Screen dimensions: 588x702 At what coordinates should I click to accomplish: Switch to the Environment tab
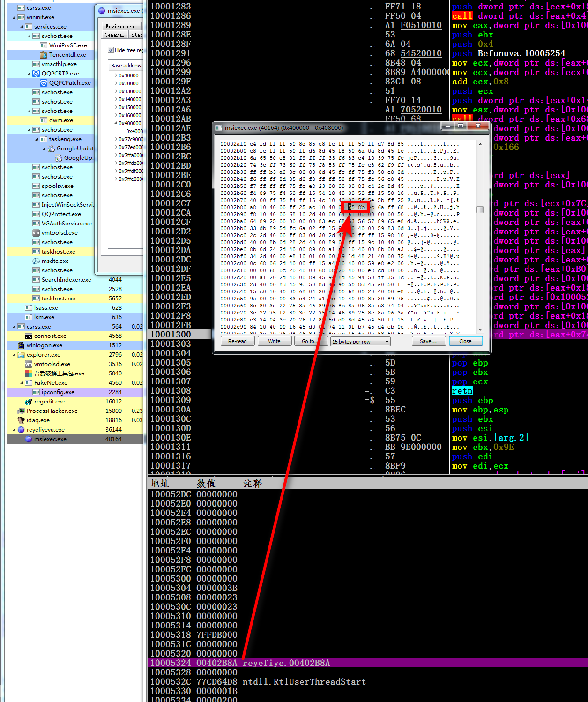(x=121, y=26)
